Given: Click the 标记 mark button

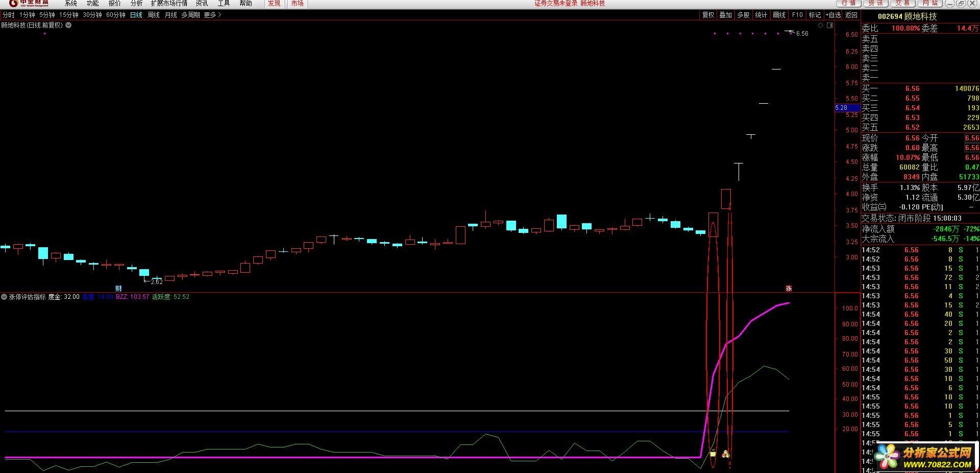Looking at the screenshot, I should (815, 15).
